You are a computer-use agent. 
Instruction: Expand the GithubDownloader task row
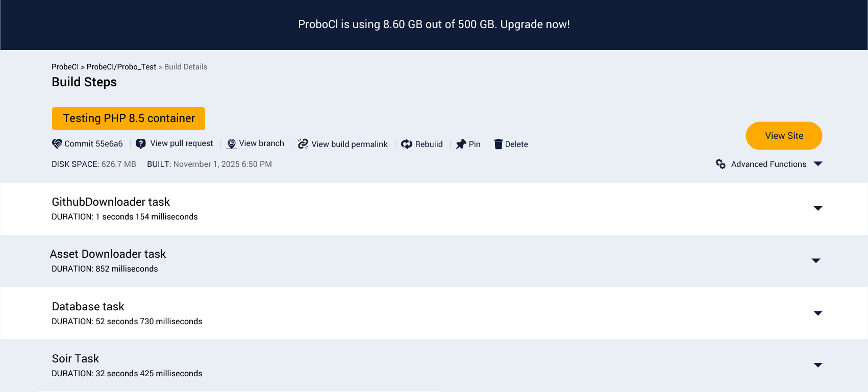click(x=817, y=208)
